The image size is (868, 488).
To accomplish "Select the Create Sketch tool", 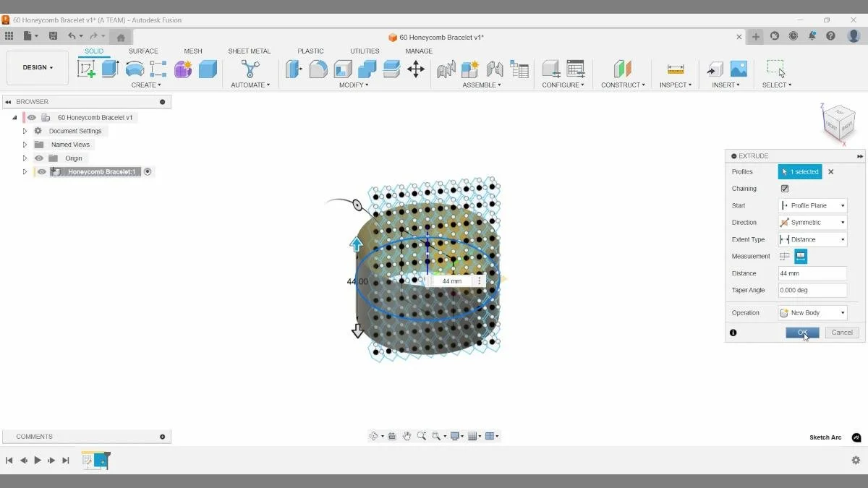I will [88, 69].
